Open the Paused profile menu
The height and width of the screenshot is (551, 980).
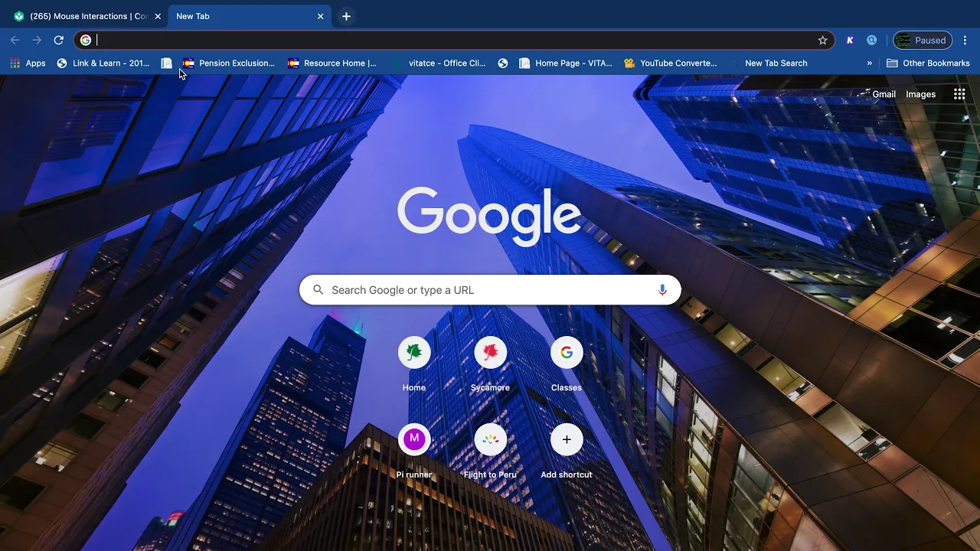tap(923, 40)
